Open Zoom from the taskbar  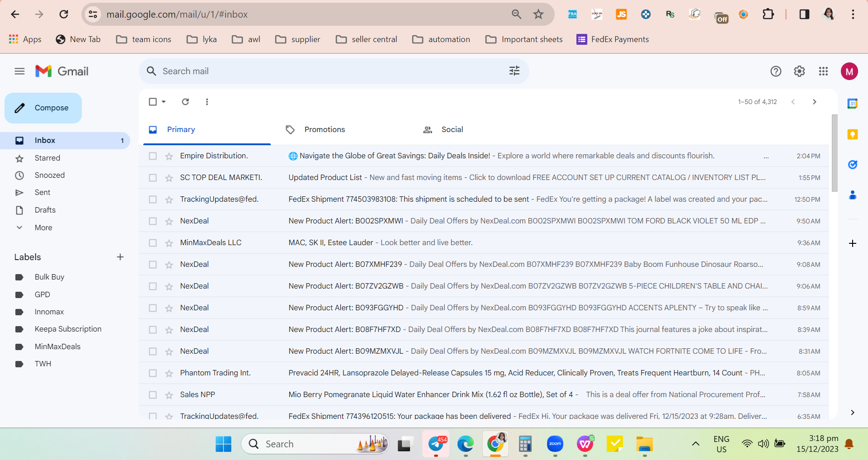[555, 444]
